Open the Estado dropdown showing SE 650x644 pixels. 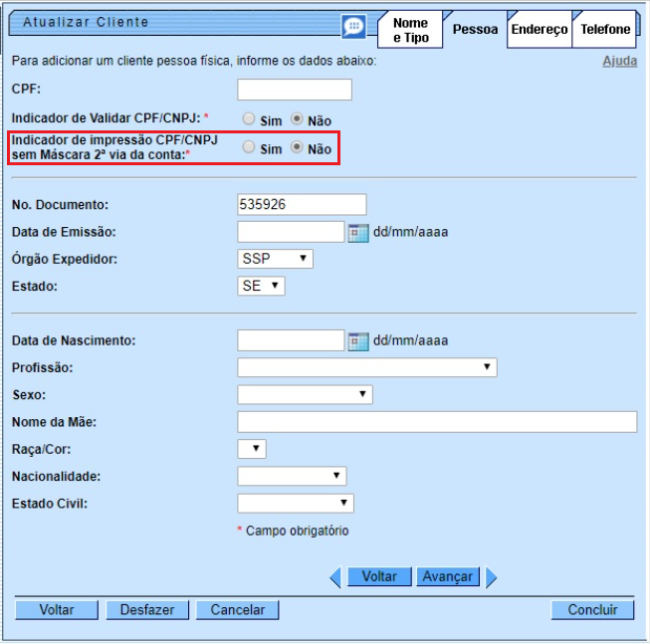coord(261,286)
